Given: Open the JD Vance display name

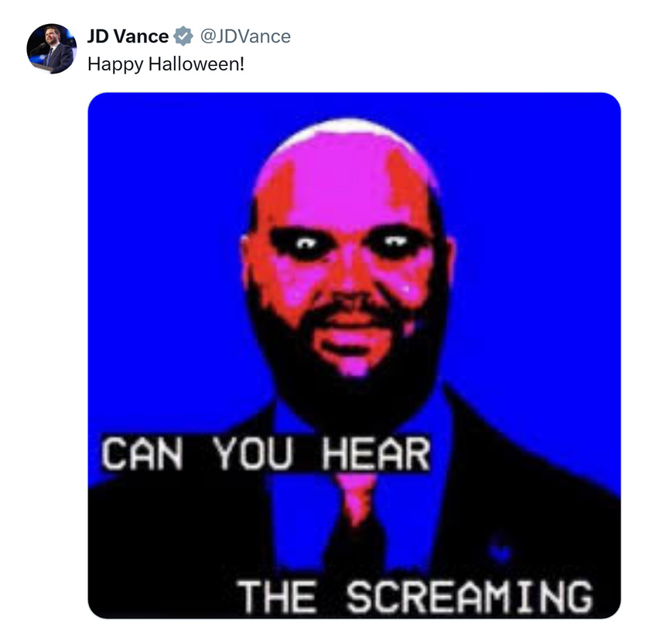Looking at the screenshot, I should tap(128, 36).
